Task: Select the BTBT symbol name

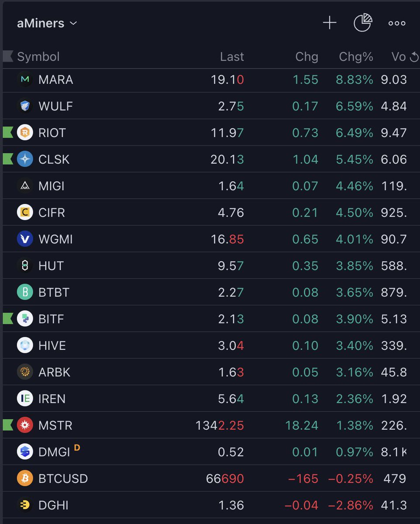Action: (x=54, y=293)
